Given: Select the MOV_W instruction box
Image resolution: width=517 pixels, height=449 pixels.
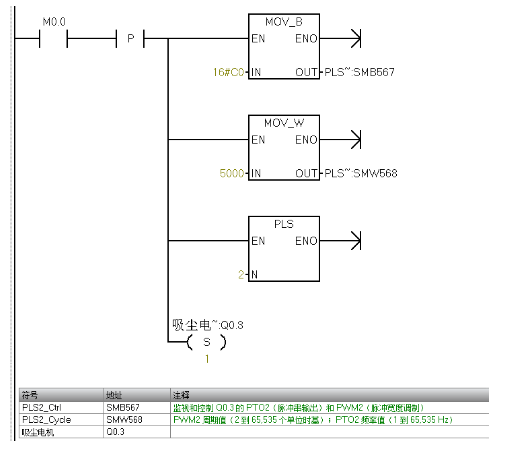Looking at the screenshot, I should click(x=284, y=147).
